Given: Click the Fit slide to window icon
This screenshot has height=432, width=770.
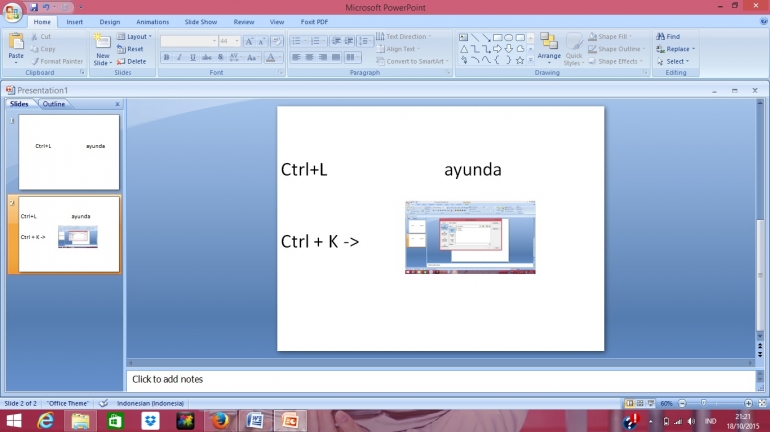Looking at the screenshot, I should coord(762,403).
